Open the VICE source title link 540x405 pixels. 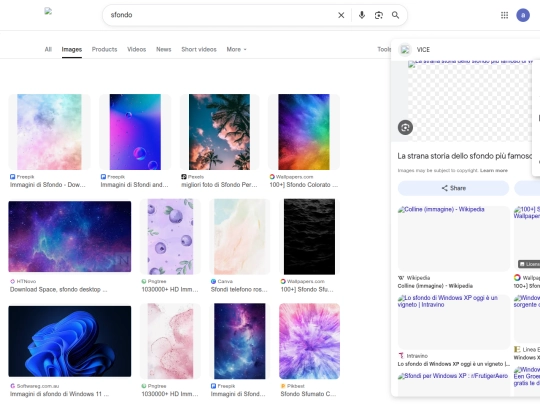click(x=423, y=50)
